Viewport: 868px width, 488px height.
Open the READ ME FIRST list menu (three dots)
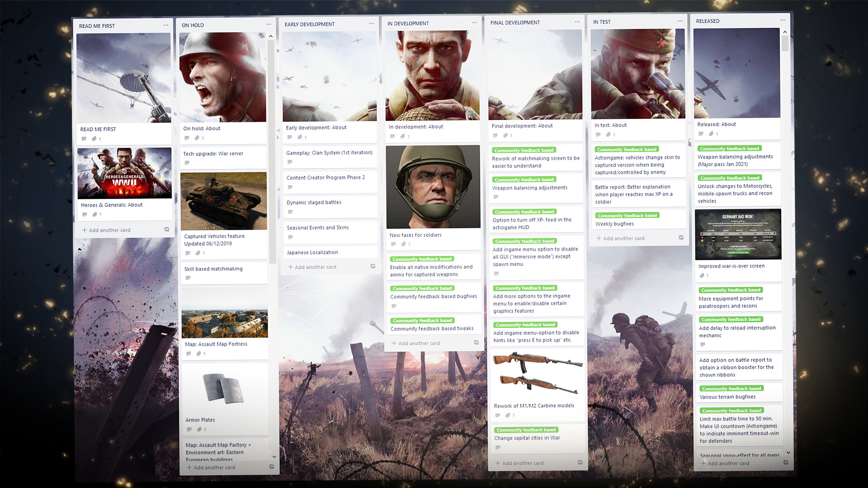[166, 25]
